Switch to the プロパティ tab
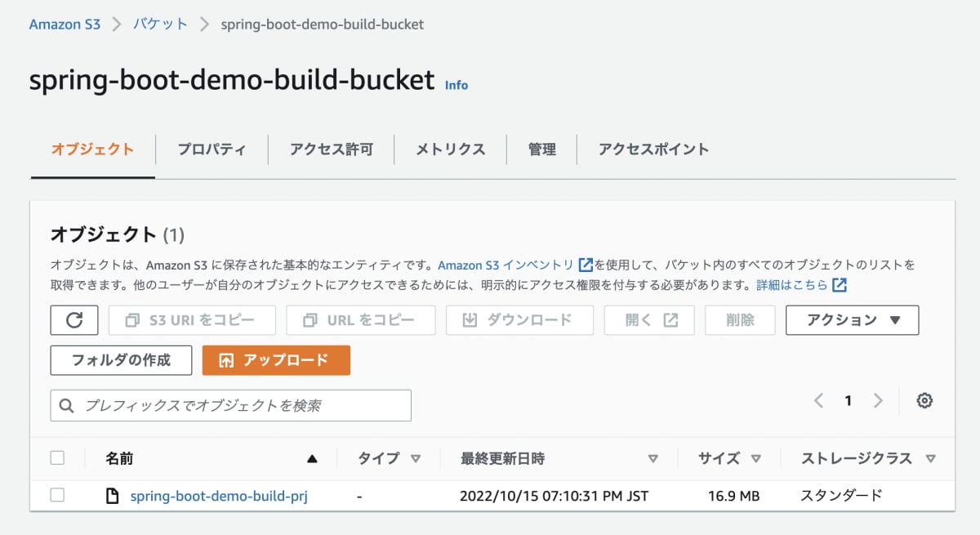This screenshot has width=980, height=535. click(212, 149)
